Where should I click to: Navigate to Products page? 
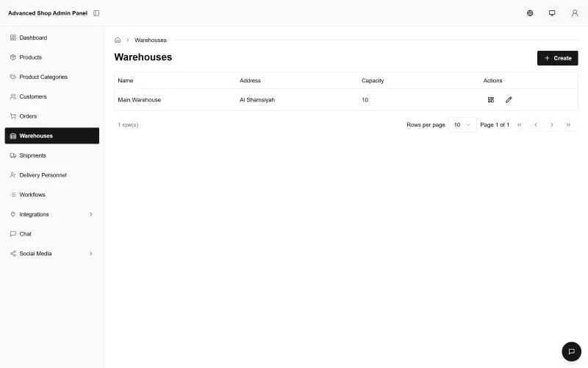pos(51,57)
